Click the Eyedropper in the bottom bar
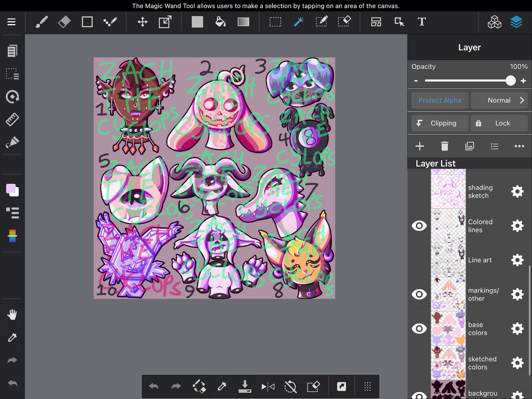The width and height of the screenshot is (532, 399). 222,386
